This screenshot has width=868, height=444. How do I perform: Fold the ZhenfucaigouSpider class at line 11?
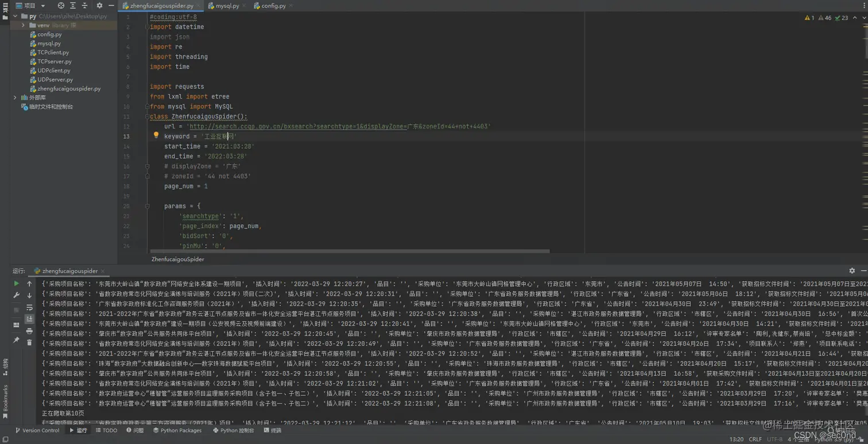click(x=148, y=116)
